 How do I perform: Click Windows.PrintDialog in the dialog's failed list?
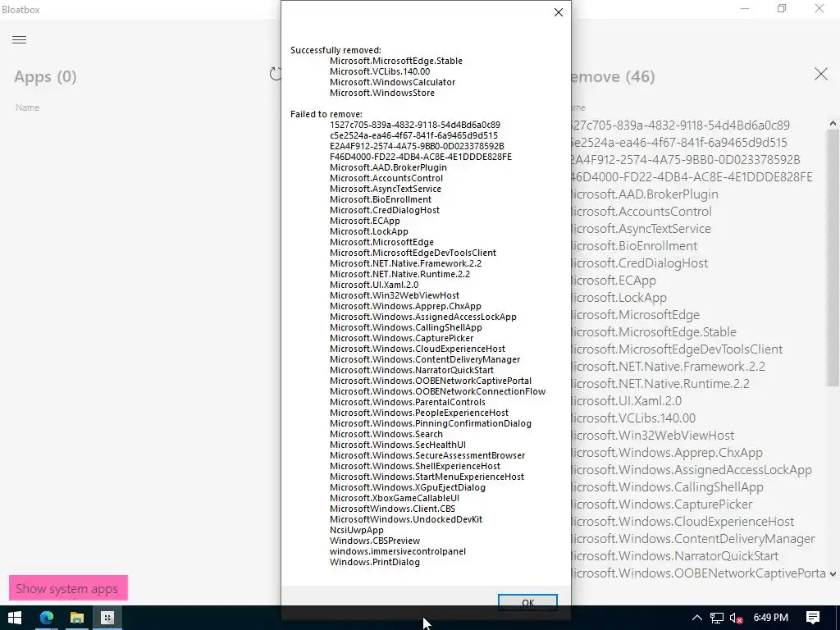(x=374, y=562)
